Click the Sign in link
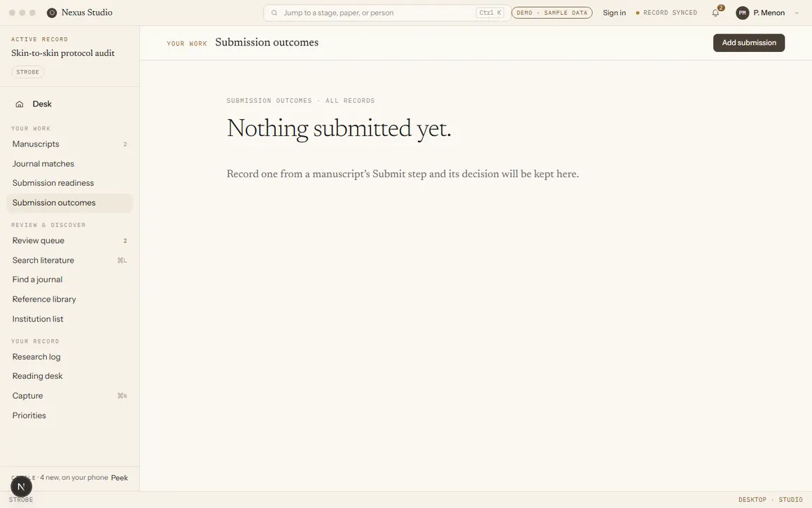The height and width of the screenshot is (508, 812). [x=614, y=13]
